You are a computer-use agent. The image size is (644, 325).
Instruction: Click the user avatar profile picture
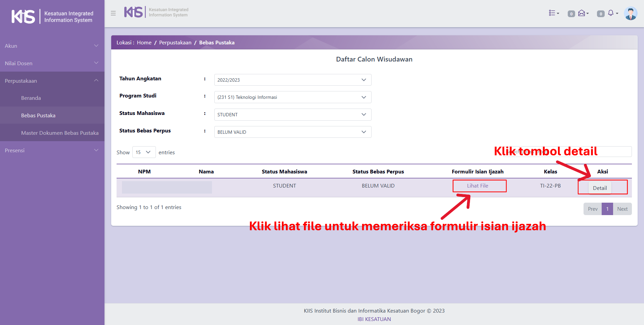[x=630, y=13]
